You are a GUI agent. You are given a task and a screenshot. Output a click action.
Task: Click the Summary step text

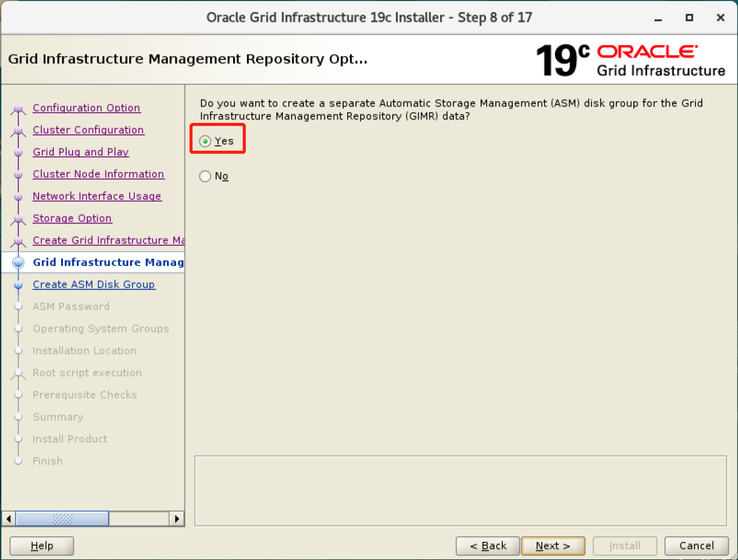(58, 417)
